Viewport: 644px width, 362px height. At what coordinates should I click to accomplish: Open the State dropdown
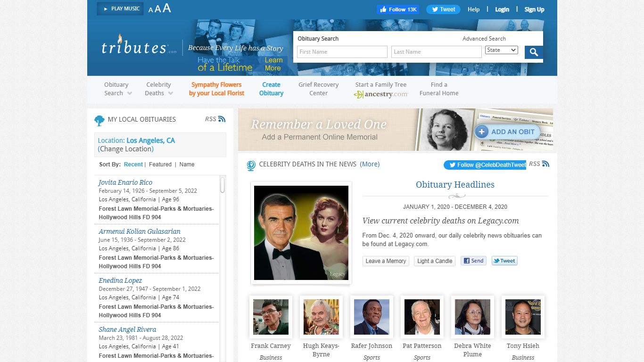[502, 50]
